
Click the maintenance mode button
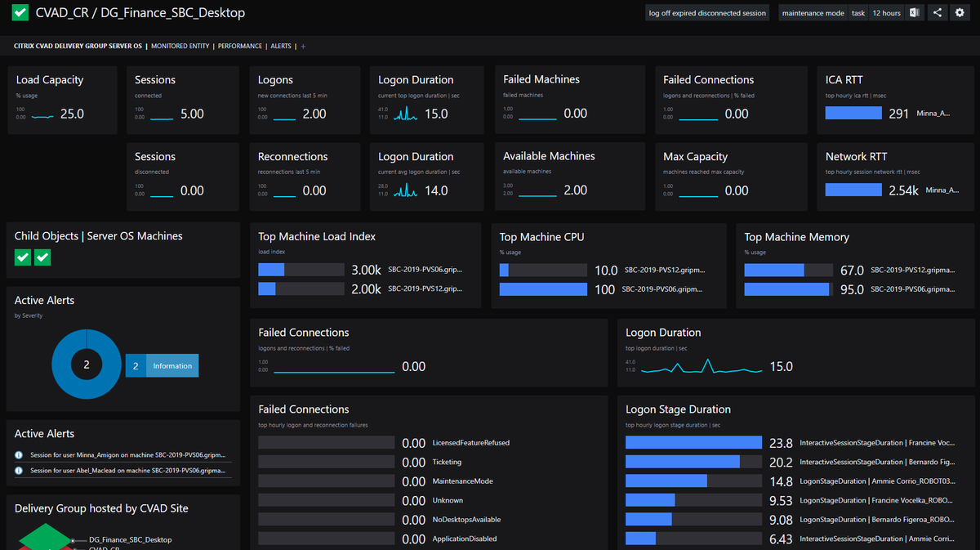(813, 13)
